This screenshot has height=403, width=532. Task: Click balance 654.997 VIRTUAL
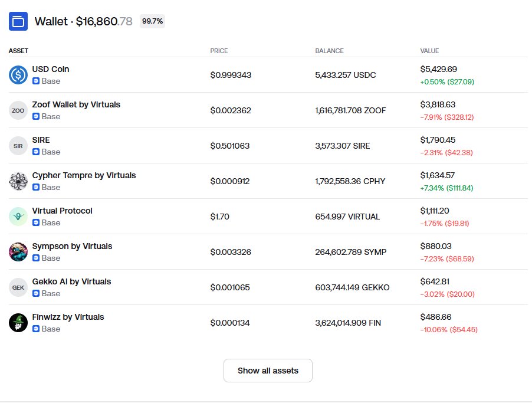[347, 217]
